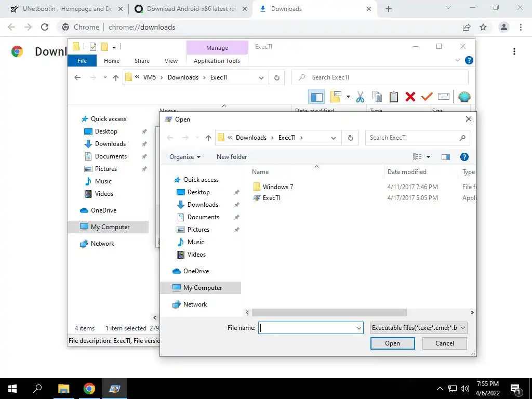Viewport: 532px width, 399px height.
Task: Switch to Download Android-x86 Chrome tab
Action: tap(190, 9)
